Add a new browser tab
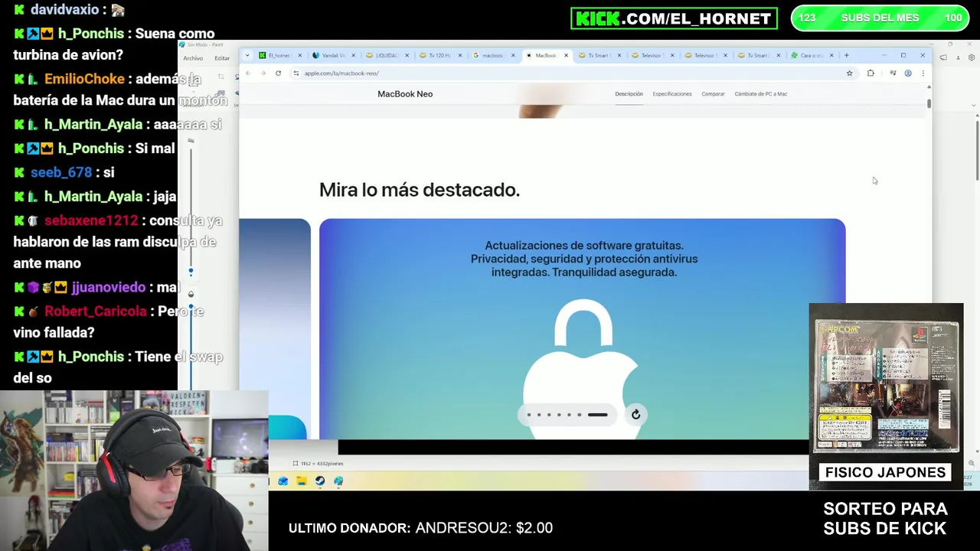This screenshot has width=980, height=551. click(x=846, y=55)
